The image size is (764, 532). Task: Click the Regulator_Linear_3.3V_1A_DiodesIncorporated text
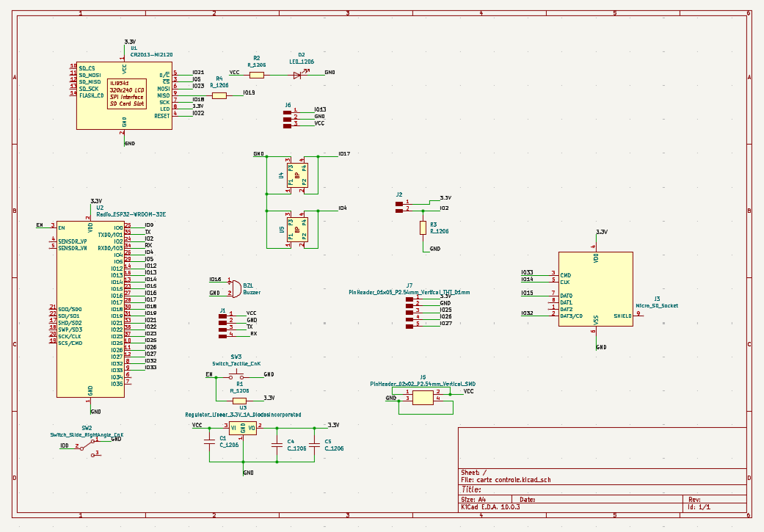[243, 415]
